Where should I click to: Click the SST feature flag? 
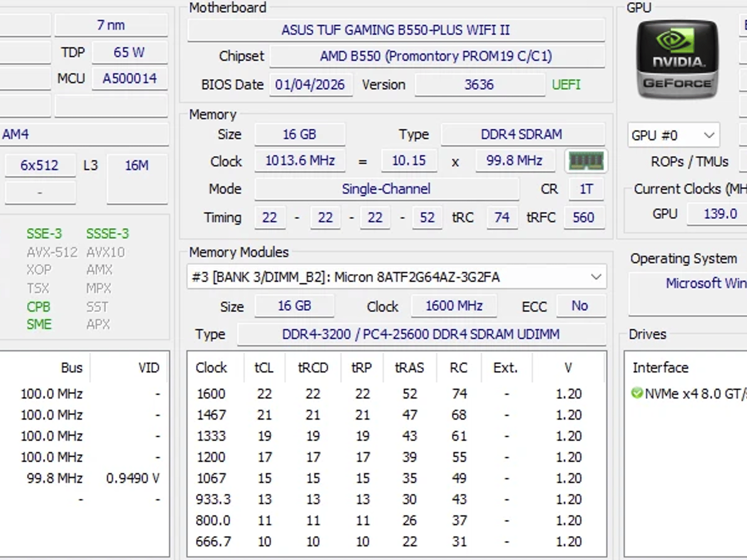pyautogui.click(x=97, y=307)
